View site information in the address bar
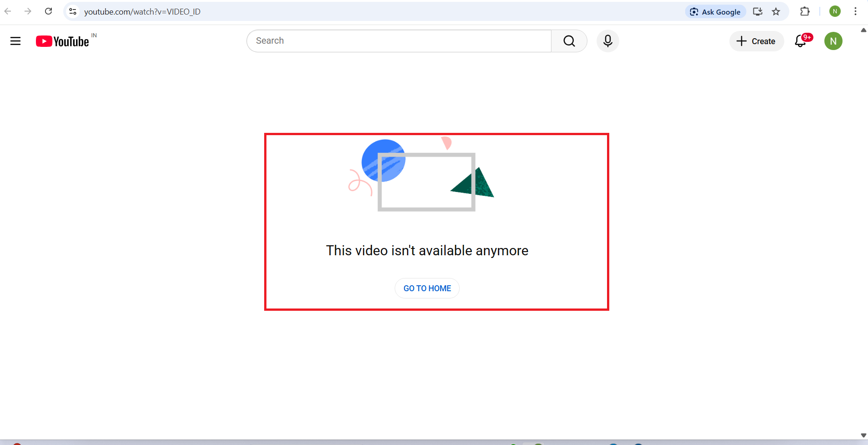868x445 pixels. pos(73,11)
